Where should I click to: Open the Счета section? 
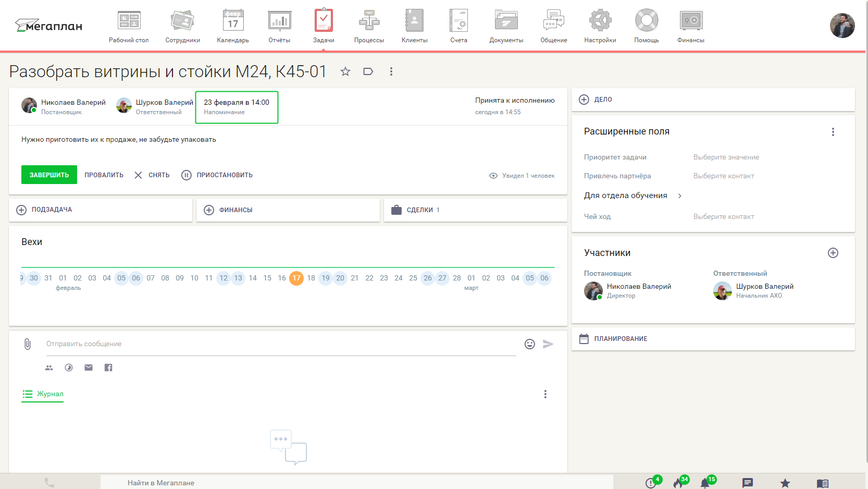tap(458, 26)
